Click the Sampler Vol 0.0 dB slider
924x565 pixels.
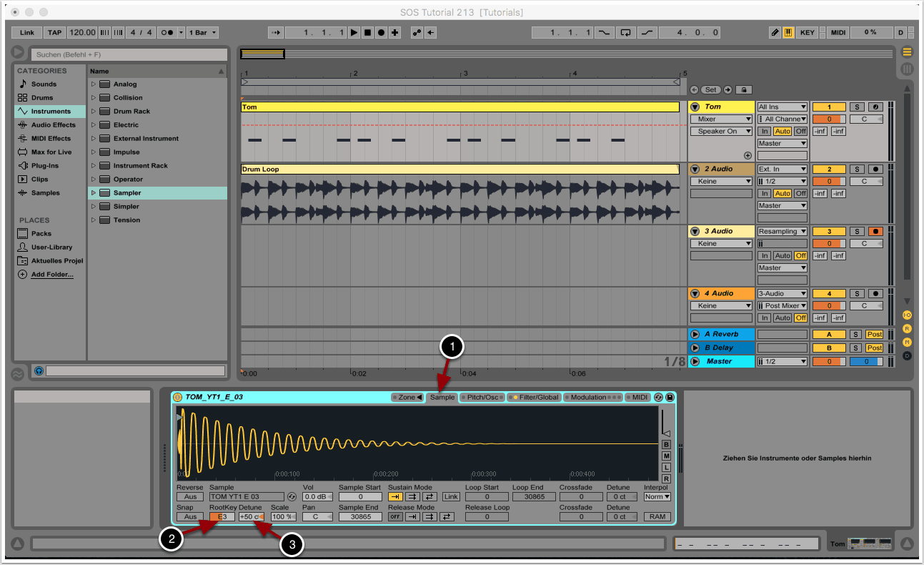pos(317,497)
